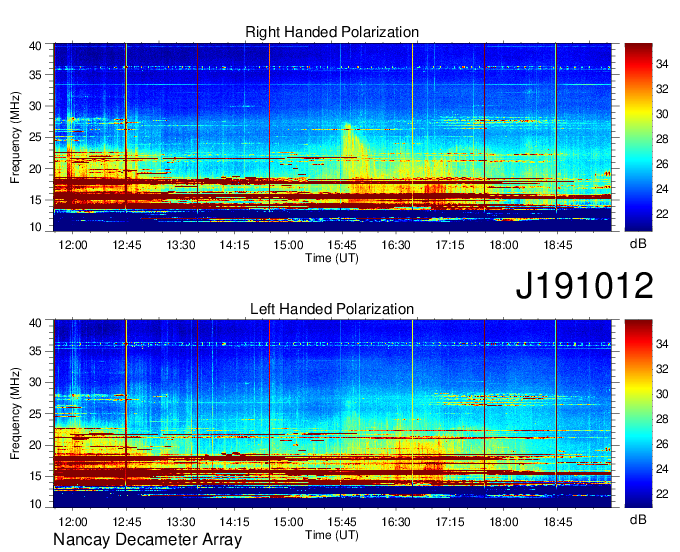Click the 'Right Handed Polarization' plot title
Image resolution: width=680 pixels, height=552 pixels.
click(332, 32)
